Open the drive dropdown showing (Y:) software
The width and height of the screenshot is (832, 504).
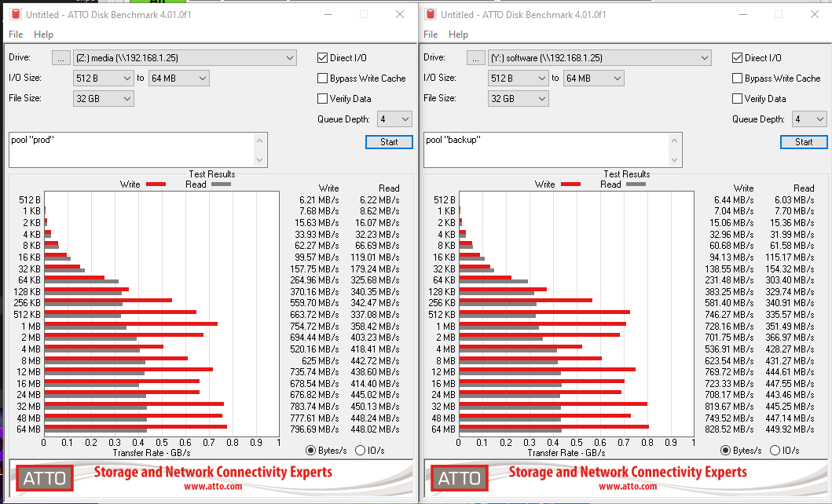[x=599, y=58]
